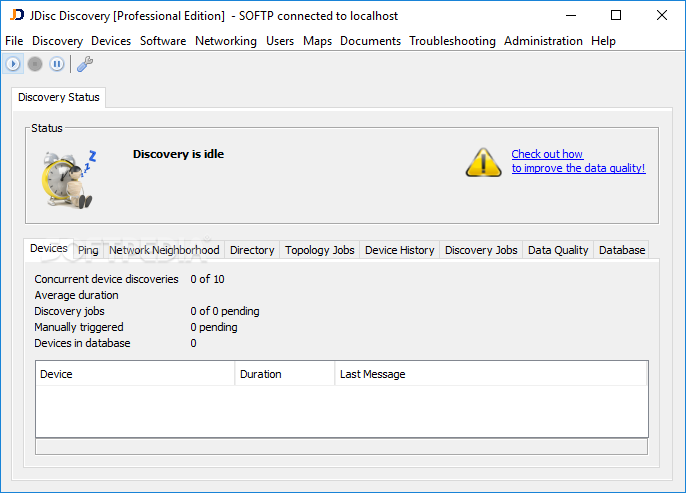Follow the improve data quality link
Image resolution: width=686 pixels, height=493 pixels.
pos(578,161)
